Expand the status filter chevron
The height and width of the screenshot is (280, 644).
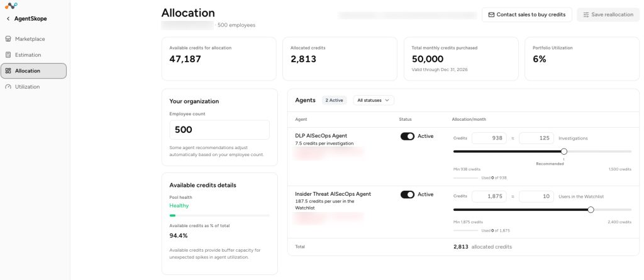point(387,100)
